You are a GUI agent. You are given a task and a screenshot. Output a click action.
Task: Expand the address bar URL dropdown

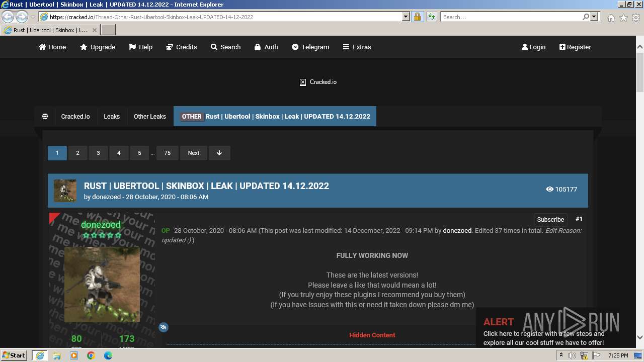pos(406,17)
